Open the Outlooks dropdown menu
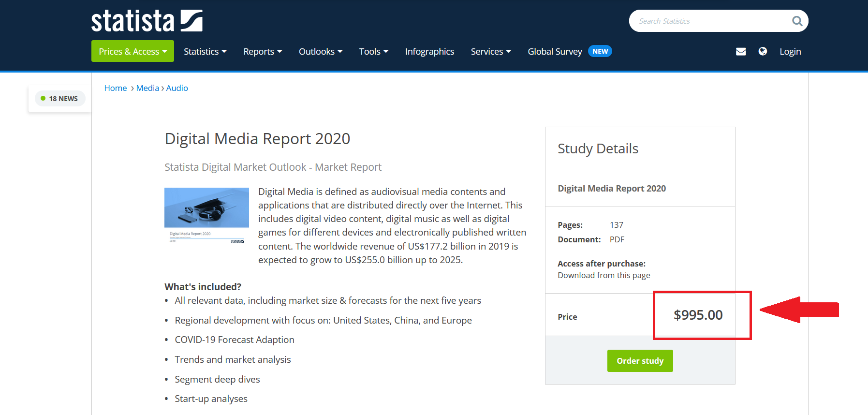This screenshot has height=415, width=868. pyautogui.click(x=321, y=51)
